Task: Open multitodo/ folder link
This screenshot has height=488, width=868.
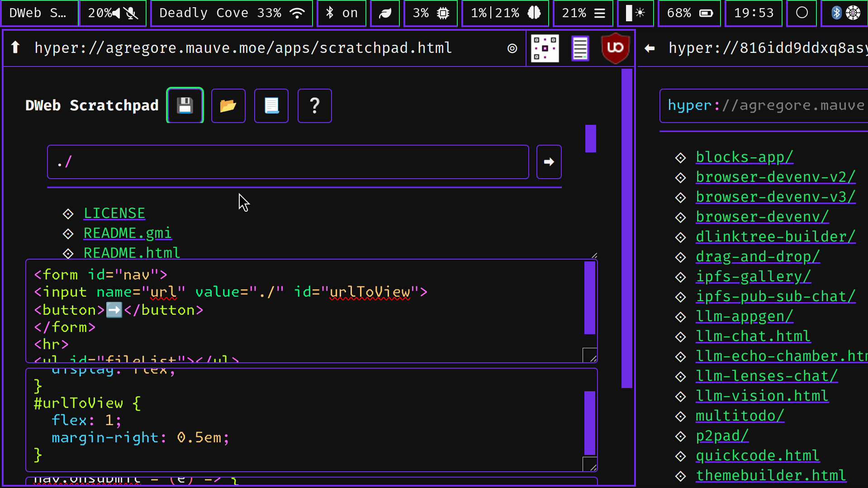Action: pos(740,416)
